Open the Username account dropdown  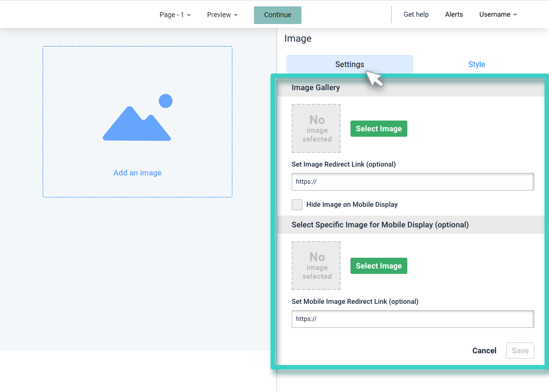click(x=498, y=14)
